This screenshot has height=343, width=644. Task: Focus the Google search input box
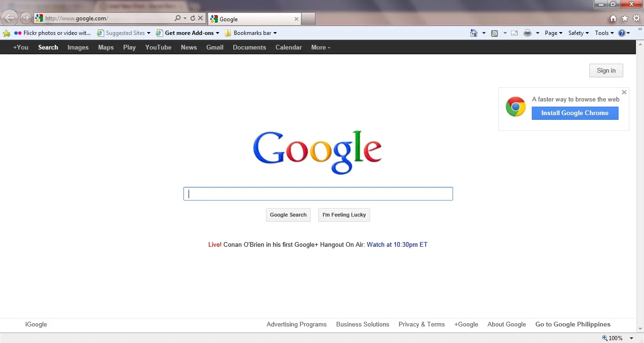point(318,194)
